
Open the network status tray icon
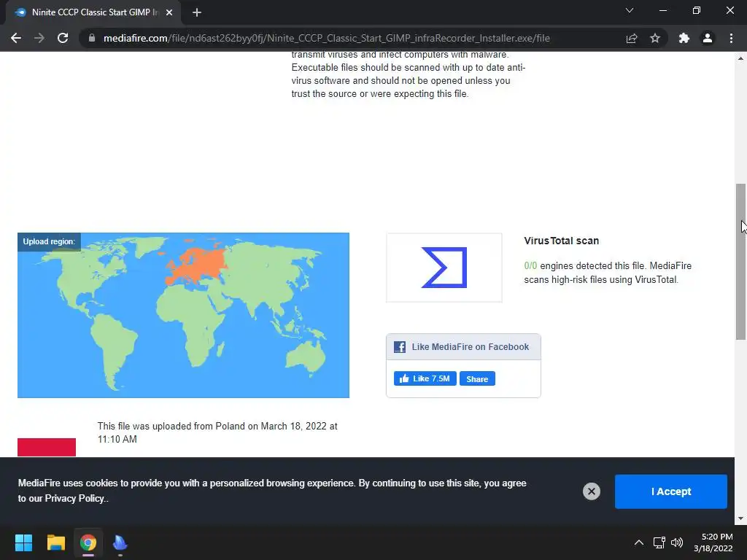coord(659,542)
